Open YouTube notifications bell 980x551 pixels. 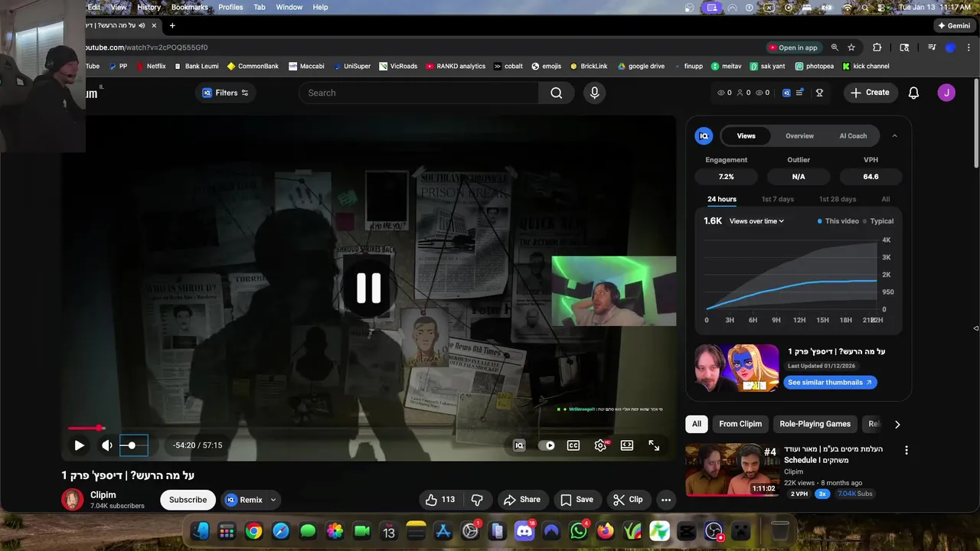point(913,93)
